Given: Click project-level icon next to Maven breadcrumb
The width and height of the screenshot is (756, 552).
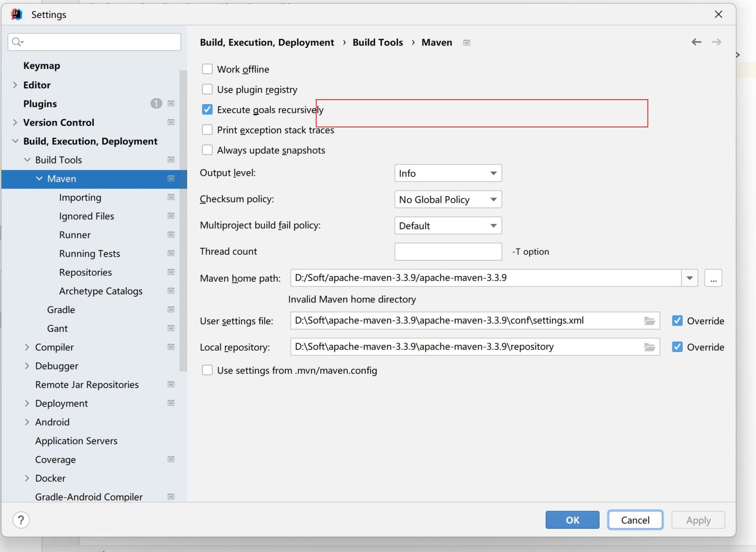Looking at the screenshot, I should pos(466,43).
